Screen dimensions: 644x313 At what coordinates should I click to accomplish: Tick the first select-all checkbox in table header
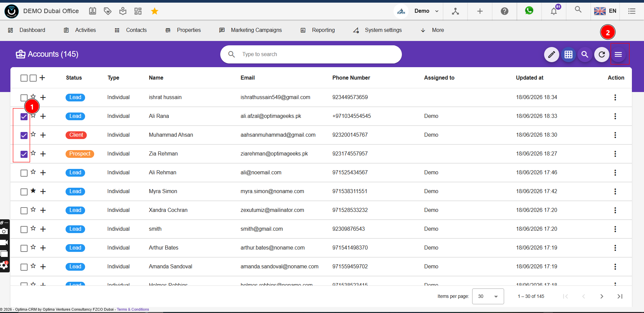pos(24,78)
